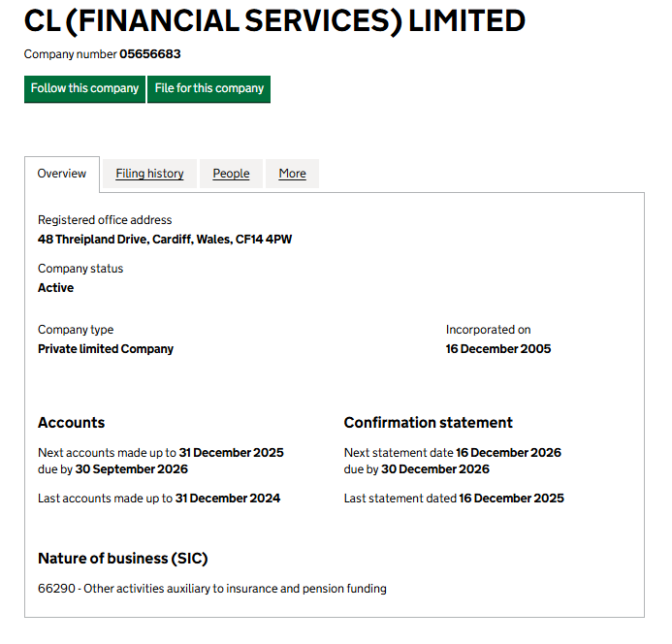Click the Nature of business (SIC) heading

[123, 559]
